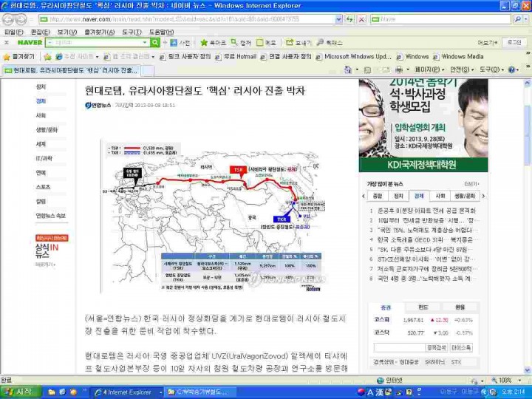This screenshot has width=532, height=399.
Task: Open the 보기(V) menu
Action: [x=66, y=32]
